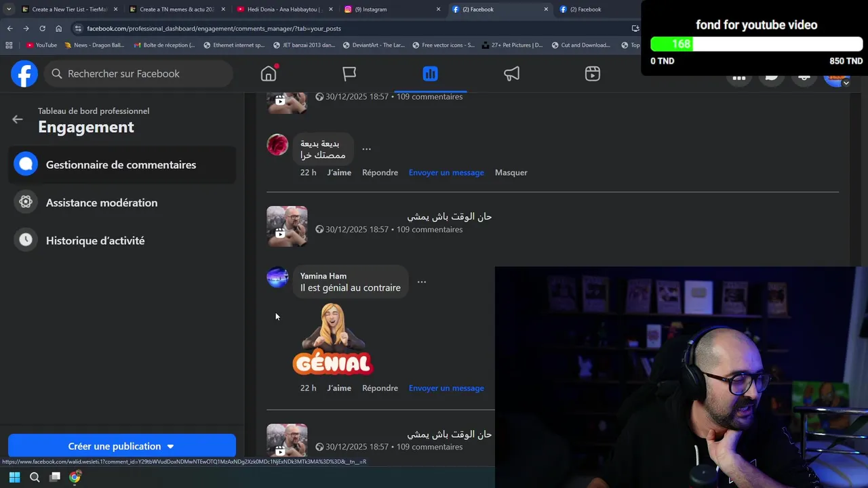The image size is (868, 488).
Task: Close the Create a New Tier List tab
Action: pos(115,9)
